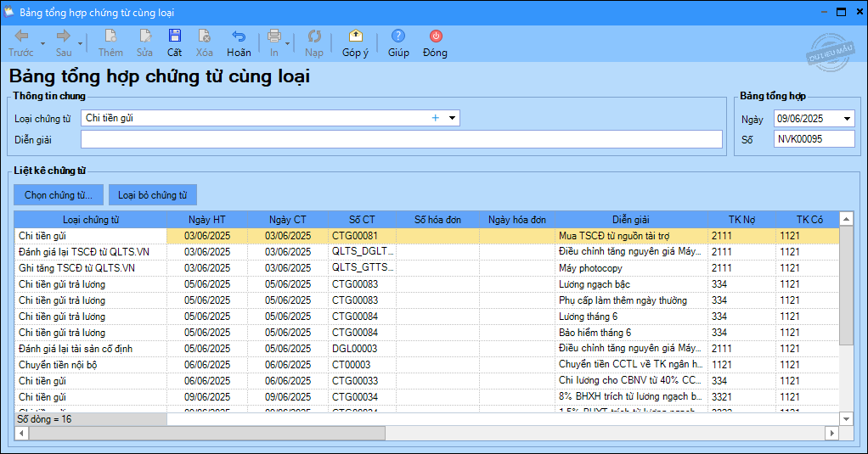The width and height of the screenshot is (868, 454).
Task: Click Đánh giá lại tài sản cố định row
Action: [426, 349]
